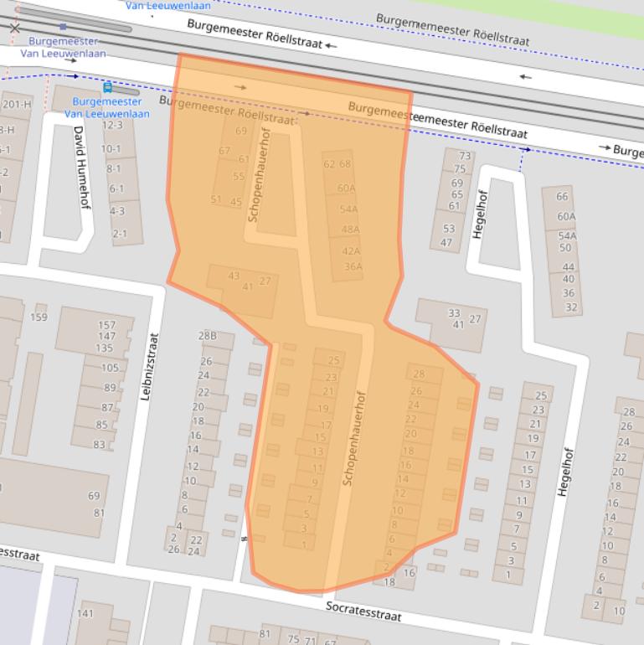Viewport: 644px width, 645px height.
Task: Click the blue bus stop icon
Action: pos(107,88)
